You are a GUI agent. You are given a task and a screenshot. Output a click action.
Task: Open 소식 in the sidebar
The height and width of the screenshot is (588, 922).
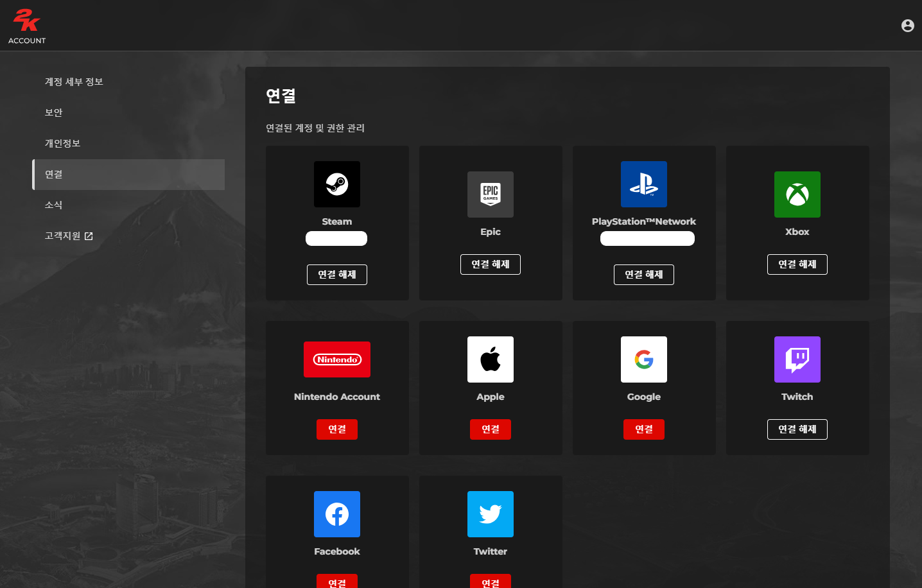pos(128,205)
